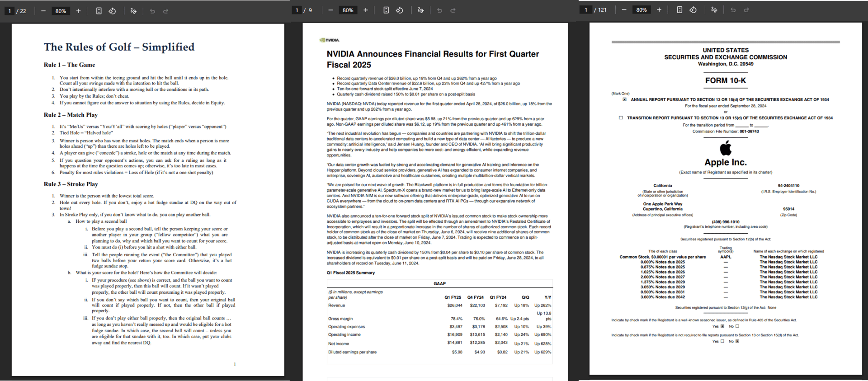
Task: Click the 'Net income' row label
Action: [339, 343]
